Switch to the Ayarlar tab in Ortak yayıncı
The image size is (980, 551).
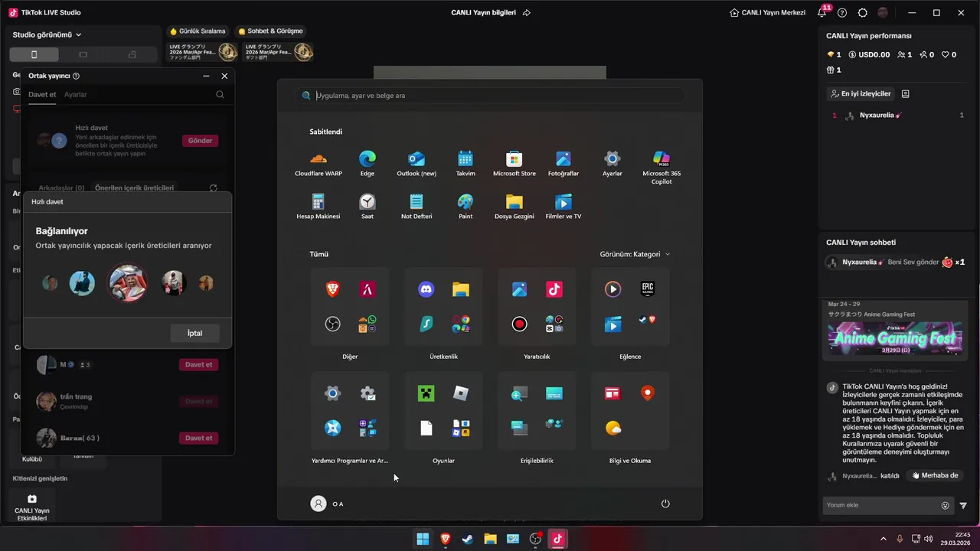(75, 95)
